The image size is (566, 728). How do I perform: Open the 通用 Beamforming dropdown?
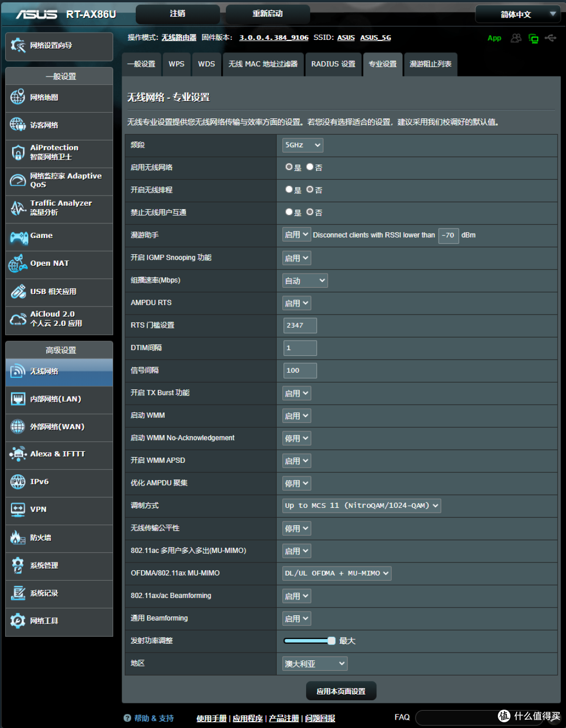click(297, 618)
